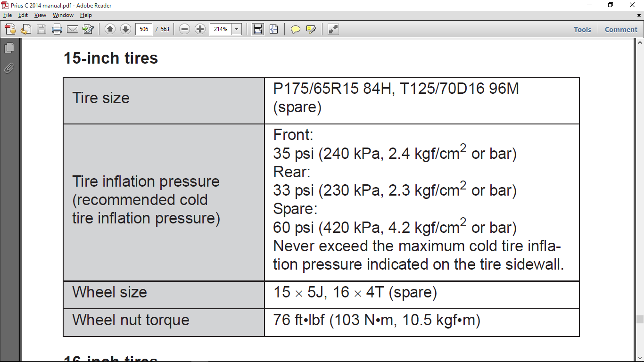
Task: Go to next page arrow
Action: click(x=125, y=29)
